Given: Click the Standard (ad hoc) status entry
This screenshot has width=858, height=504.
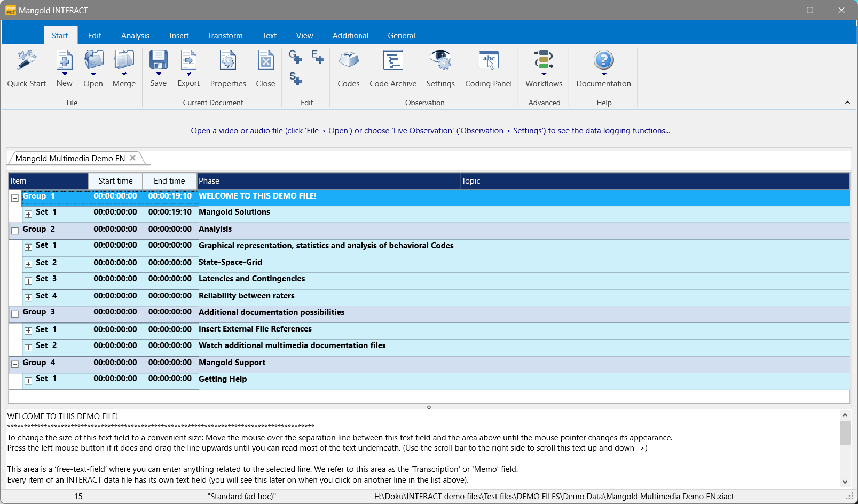Looking at the screenshot, I should click(241, 497).
